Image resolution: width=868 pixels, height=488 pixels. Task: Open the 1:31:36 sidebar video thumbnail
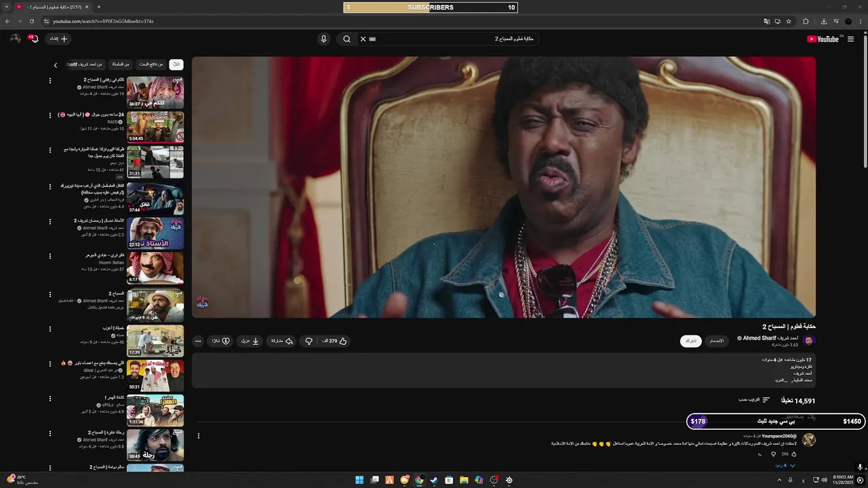coord(155,410)
